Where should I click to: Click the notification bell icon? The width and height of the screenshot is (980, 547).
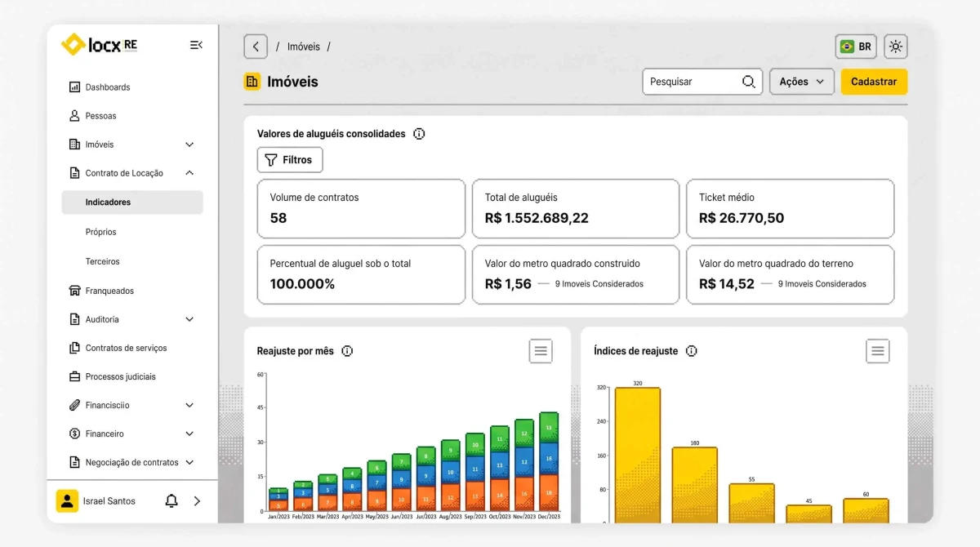coord(171,501)
